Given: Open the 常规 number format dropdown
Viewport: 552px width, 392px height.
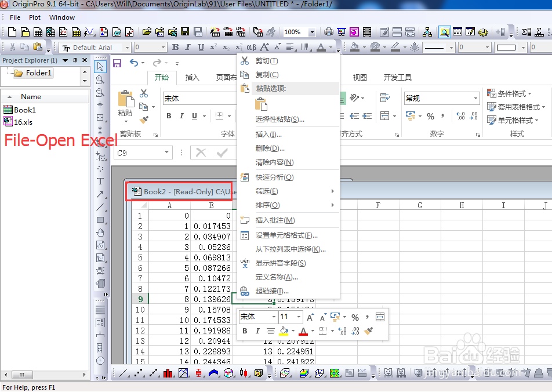Looking at the screenshot, I should coord(475,98).
